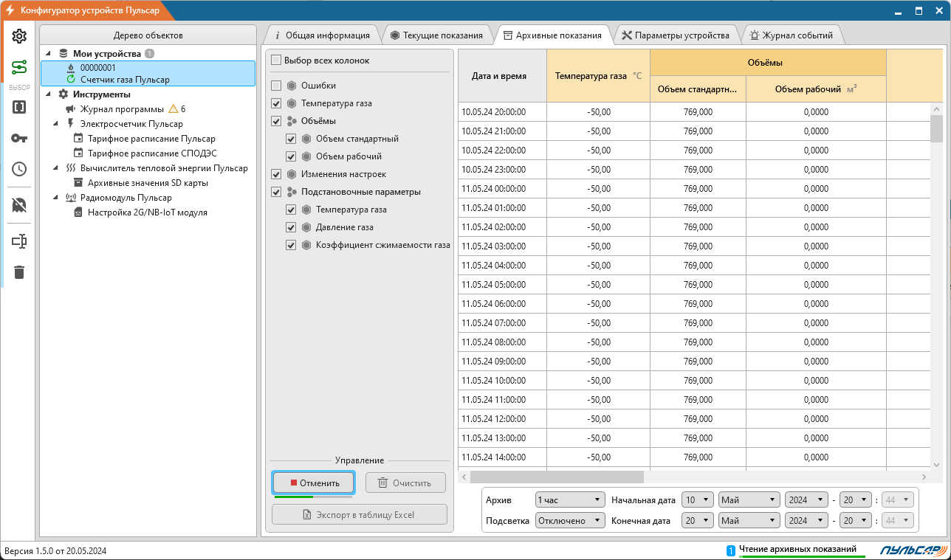Click the Очистить button
The height and width of the screenshot is (560, 951).
click(405, 483)
